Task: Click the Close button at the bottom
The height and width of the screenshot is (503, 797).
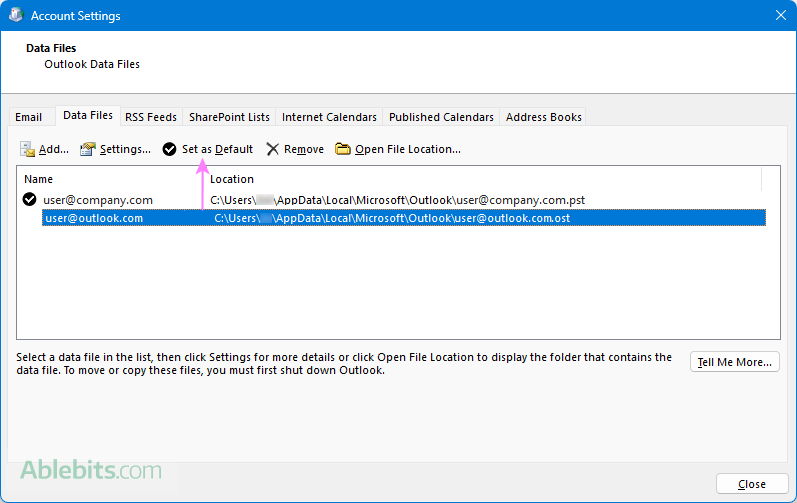Action: point(752,484)
